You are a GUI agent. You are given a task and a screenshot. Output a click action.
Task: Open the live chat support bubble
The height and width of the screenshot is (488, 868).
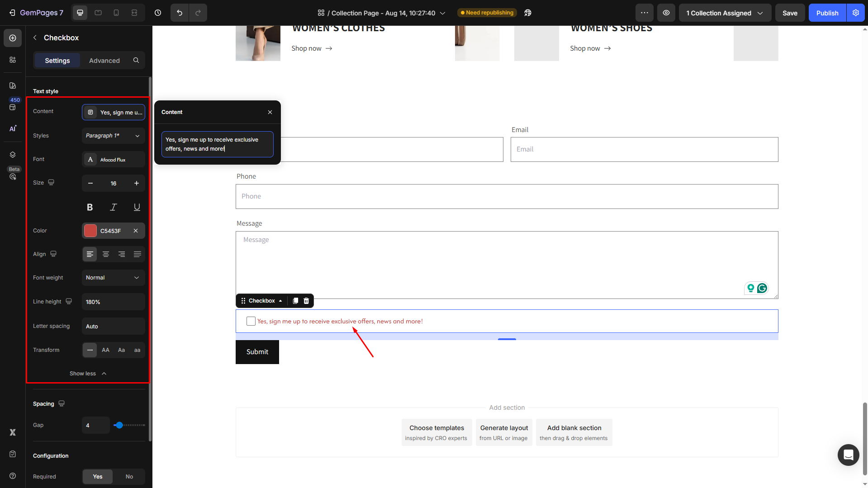click(848, 455)
